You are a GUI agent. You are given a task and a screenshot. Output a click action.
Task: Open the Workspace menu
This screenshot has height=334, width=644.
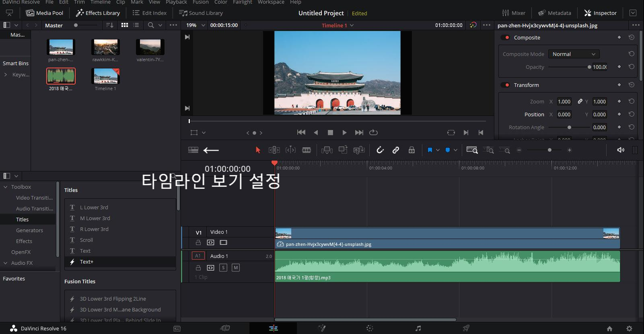click(x=271, y=2)
